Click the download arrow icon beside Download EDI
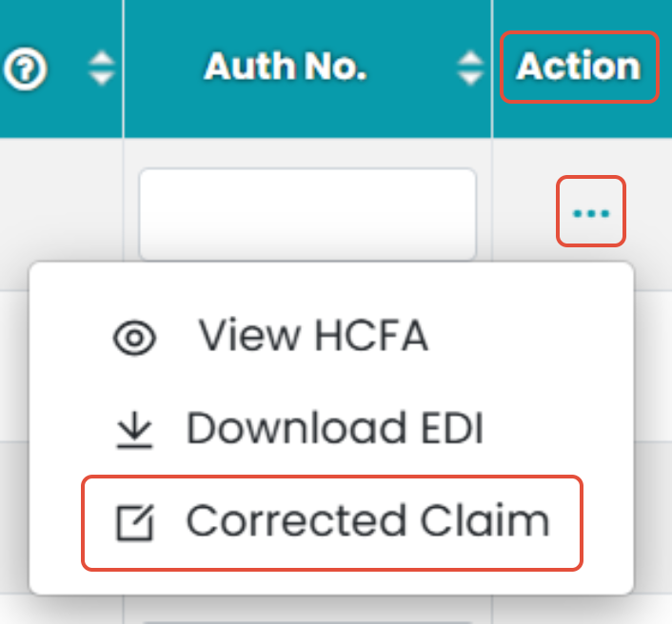Viewport: 672px width, 624px height. click(134, 432)
